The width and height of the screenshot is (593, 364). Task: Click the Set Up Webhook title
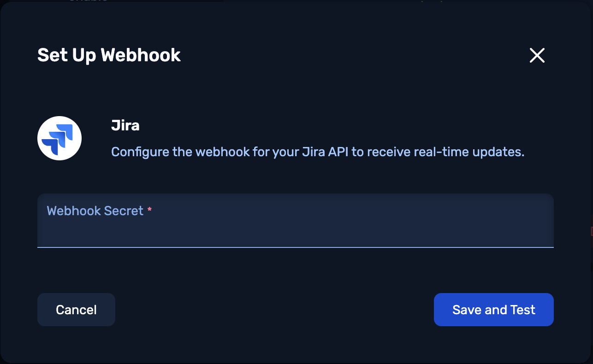(109, 55)
